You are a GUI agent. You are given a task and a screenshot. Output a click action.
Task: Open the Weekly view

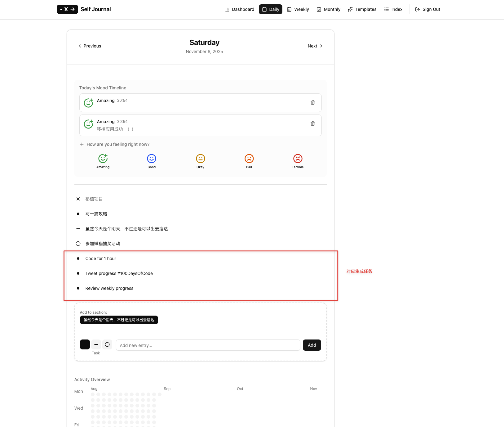tap(298, 9)
